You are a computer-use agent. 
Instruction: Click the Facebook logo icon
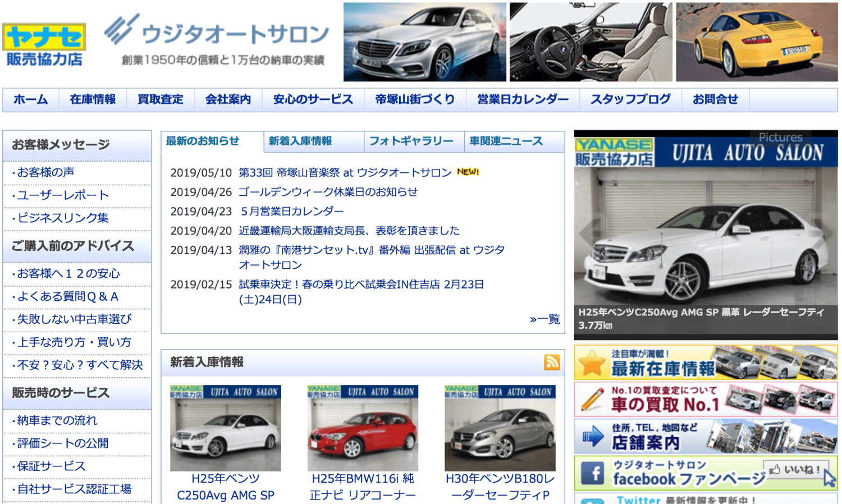(592, 473)
